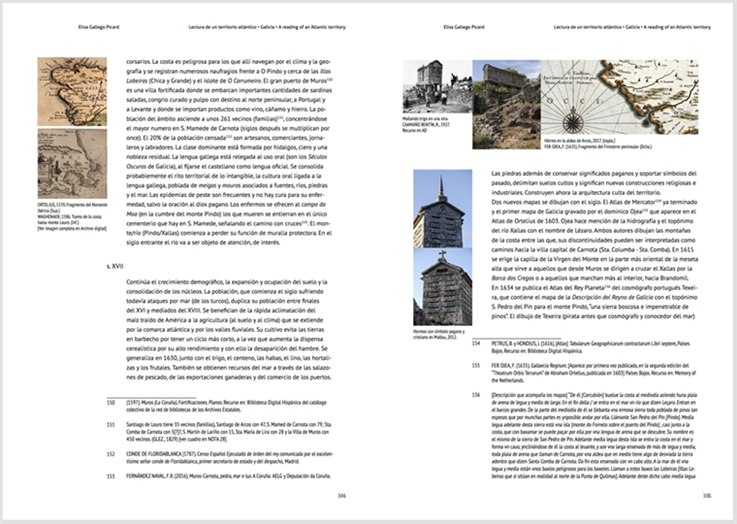Click footnote number 151
The width and height of the screenshot is (737, 524).
[x=110, y=424]
